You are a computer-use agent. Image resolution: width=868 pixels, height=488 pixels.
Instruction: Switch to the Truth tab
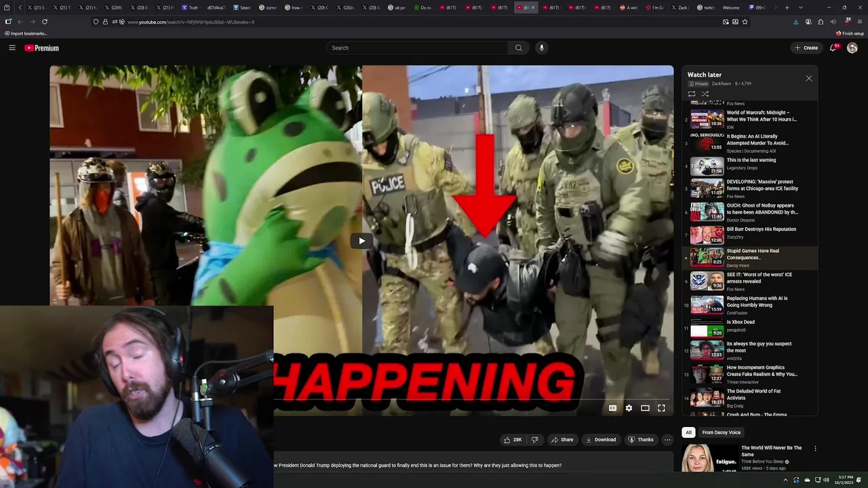pyautogui.click(x=190, y=7)
